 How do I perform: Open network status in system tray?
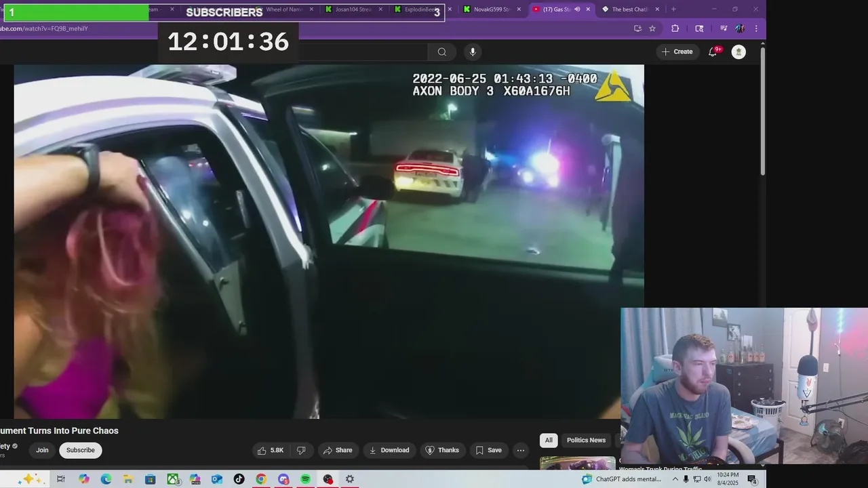697,479
